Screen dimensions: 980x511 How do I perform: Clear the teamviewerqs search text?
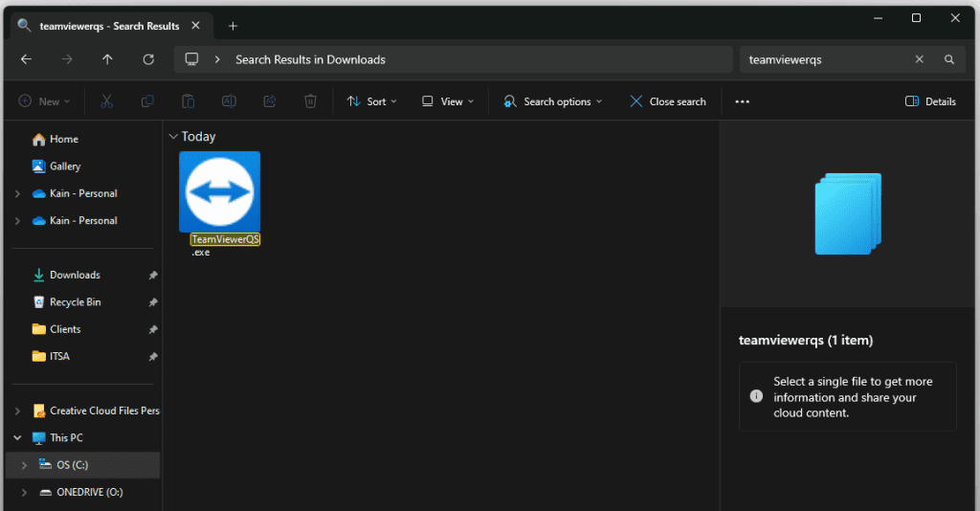(x=919, y=59)
